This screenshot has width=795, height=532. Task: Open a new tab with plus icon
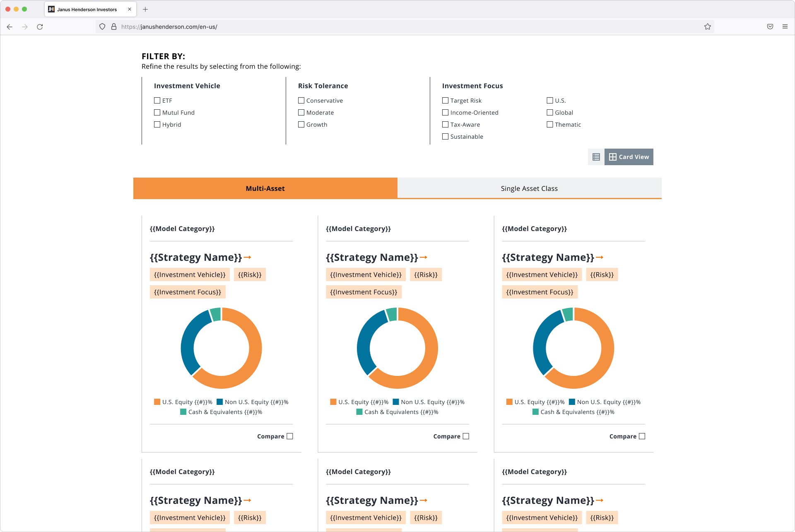(145, 10)
